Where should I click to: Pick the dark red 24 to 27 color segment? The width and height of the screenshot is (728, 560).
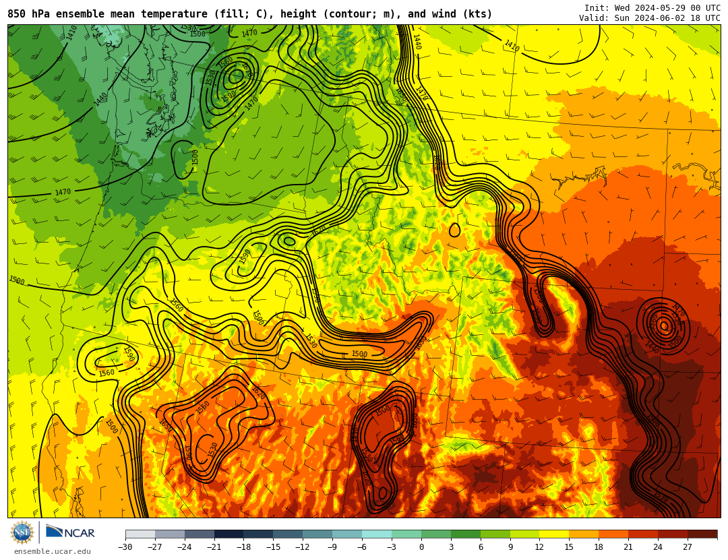pos(673,534)
